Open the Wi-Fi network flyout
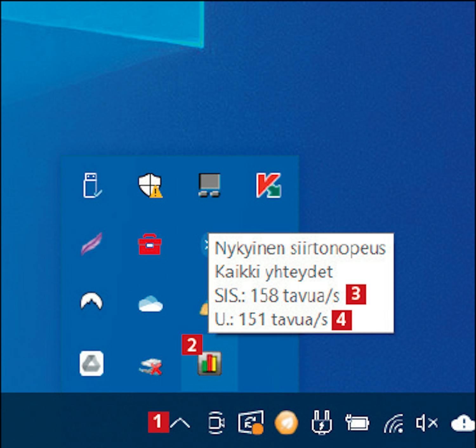The height and width of the screenshot is (448, 476). (x=393, y=423)
